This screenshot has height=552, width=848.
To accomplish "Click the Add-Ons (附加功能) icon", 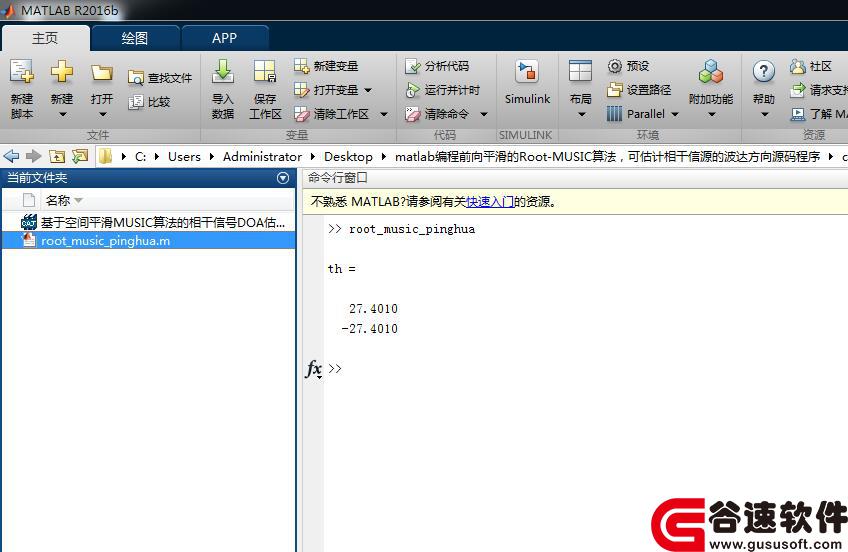I will click(711, 71).
